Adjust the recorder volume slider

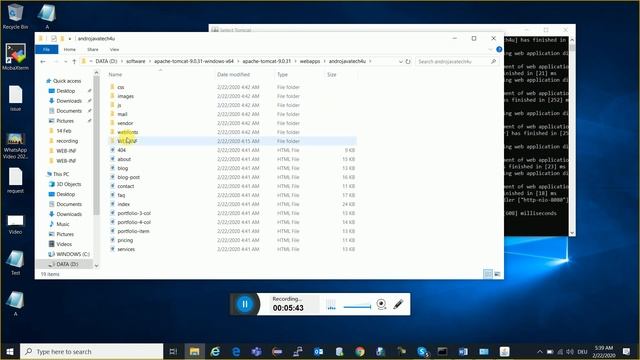click(357, 307)
